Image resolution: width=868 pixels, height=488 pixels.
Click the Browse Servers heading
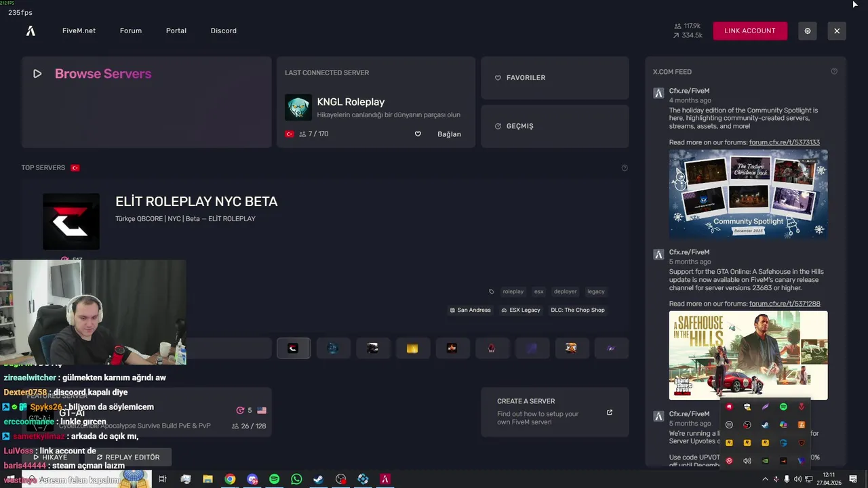pyautogui.click(x=103, y=74)
